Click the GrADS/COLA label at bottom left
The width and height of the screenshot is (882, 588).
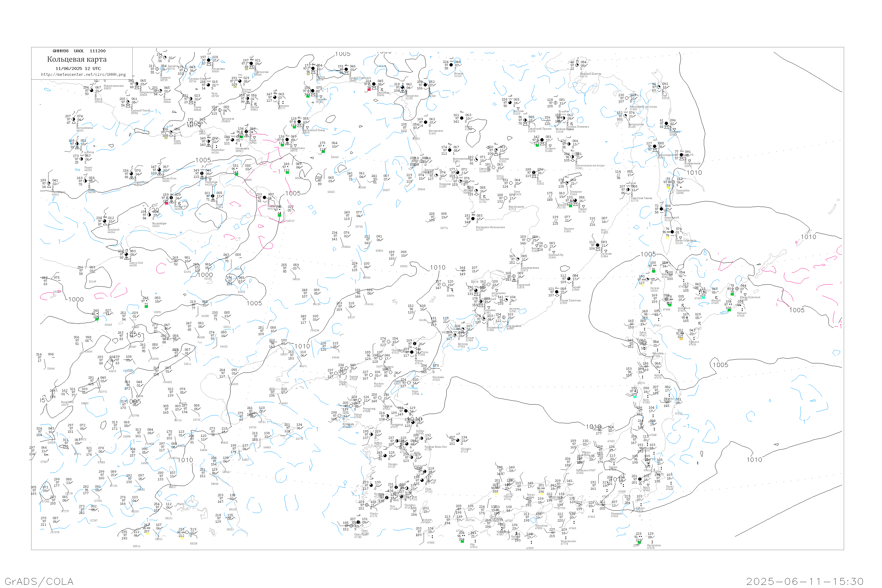(x=39, y=581)
